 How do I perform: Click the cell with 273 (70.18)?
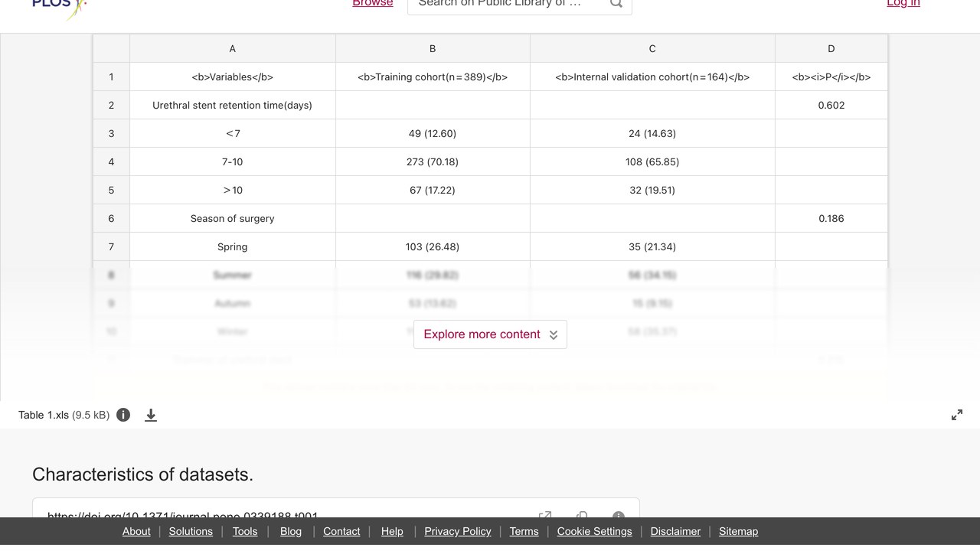pos(433,161)
